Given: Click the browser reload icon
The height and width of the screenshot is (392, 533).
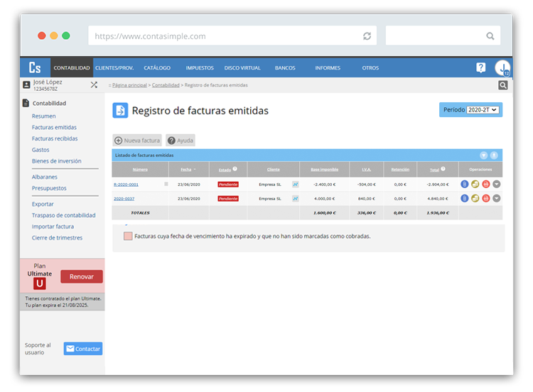Looking at the screenshot, I should pos(367,36).
